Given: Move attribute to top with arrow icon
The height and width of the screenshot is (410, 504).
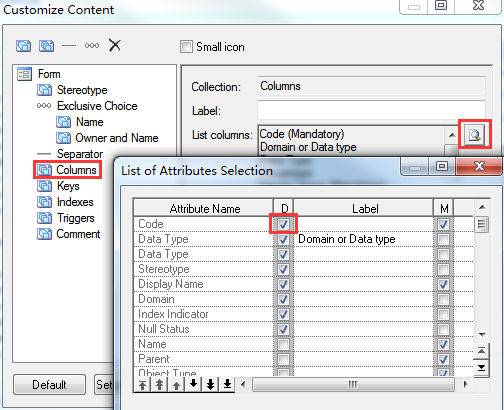Looking at the screenshot, I should click(x=143, y=385).
